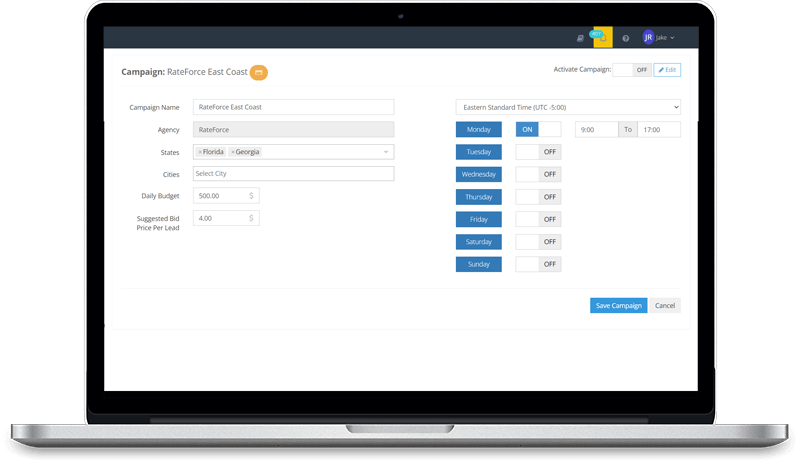Open the book documentation icon in header
This screenshot has width=800, height=462.
click(x=580, y=38)
